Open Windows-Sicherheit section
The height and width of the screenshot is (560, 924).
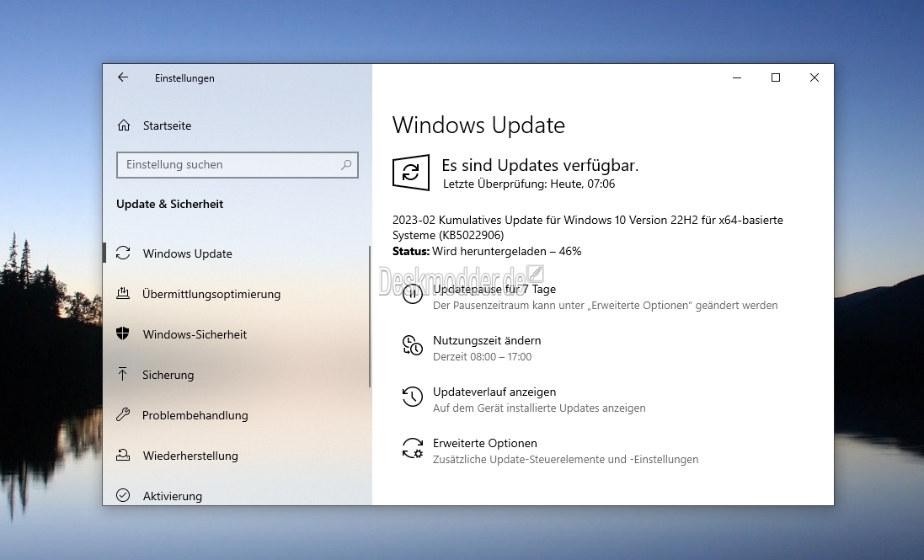[195, 334]
